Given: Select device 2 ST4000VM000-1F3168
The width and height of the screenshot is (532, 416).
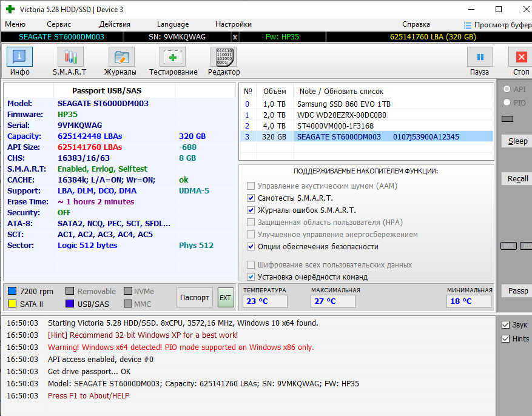Looking at the screenshot, I should coord(366,126).
